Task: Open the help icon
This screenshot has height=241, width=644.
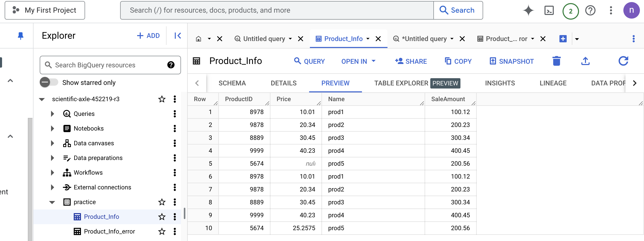Action: (590, 10)
